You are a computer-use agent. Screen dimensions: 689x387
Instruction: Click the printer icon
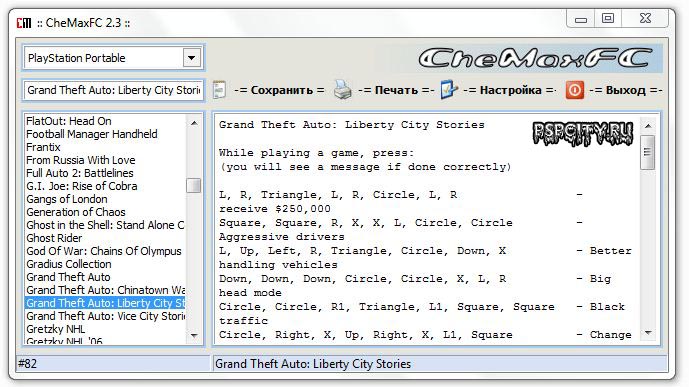coord(342,90)
